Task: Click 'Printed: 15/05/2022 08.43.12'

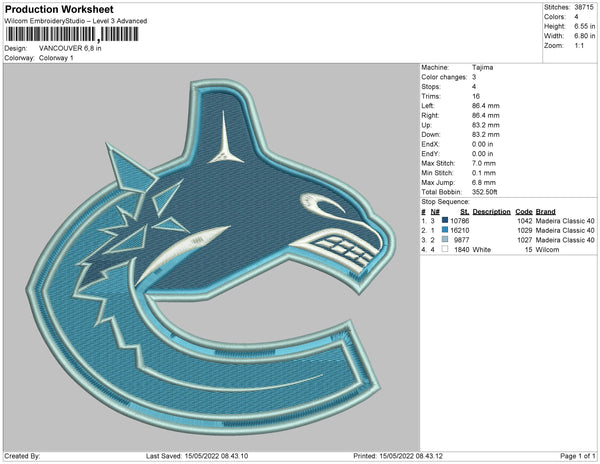Action: tap(398, 456)
